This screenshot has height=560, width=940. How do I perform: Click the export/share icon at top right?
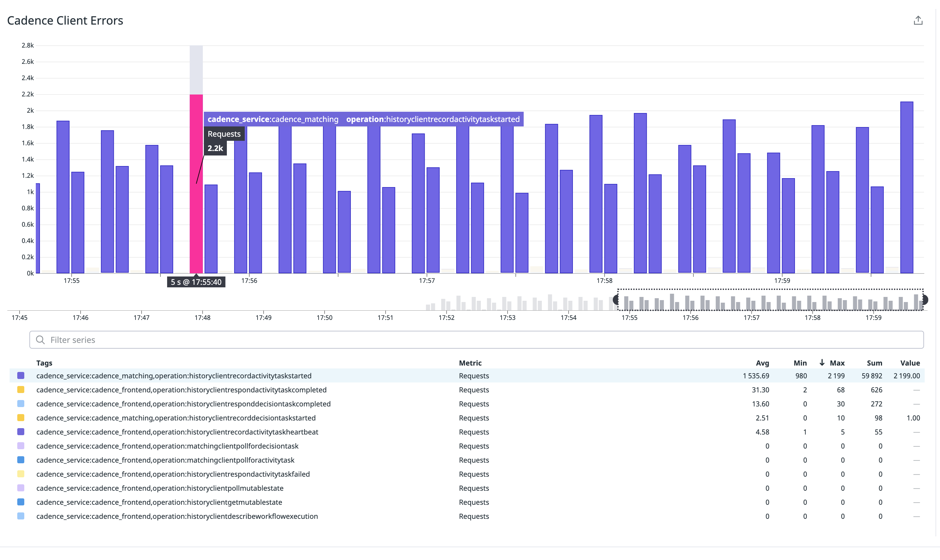tap(918, 20)
